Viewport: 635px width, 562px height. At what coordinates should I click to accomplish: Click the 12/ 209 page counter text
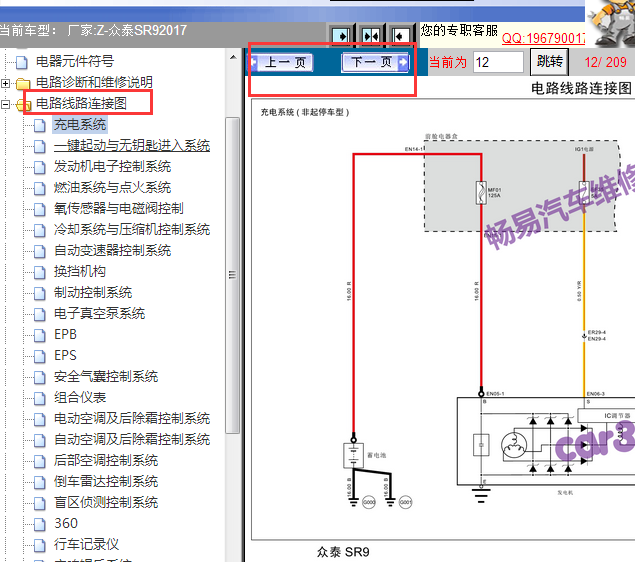point(605,62)
